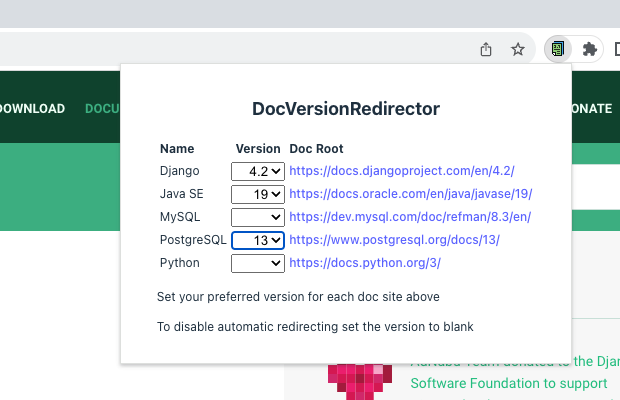The image size is (620, 400).
Task: Open the Django version dropdown
Action: click(x=258, y=171)
